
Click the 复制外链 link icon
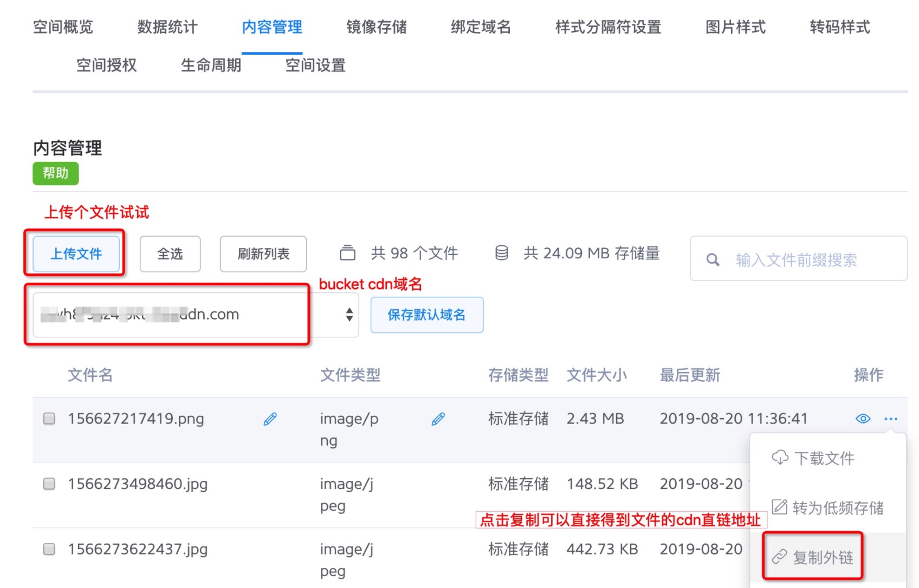pos(779,557)
